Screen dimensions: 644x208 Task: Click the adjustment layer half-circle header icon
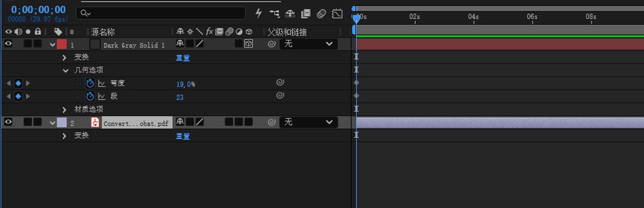tap(239, 32)
